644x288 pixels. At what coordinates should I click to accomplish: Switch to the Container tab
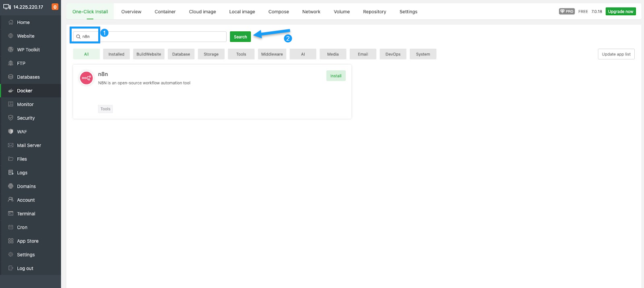(165, 12)
